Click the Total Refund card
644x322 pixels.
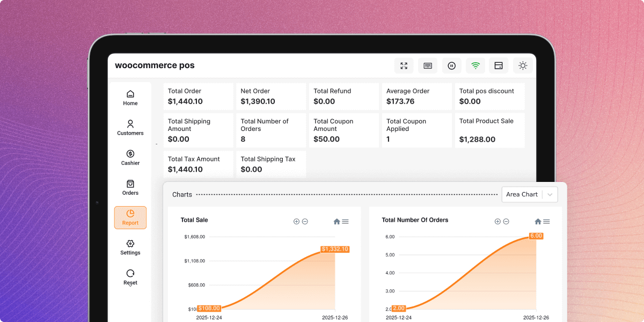click(x=344, y=97)
